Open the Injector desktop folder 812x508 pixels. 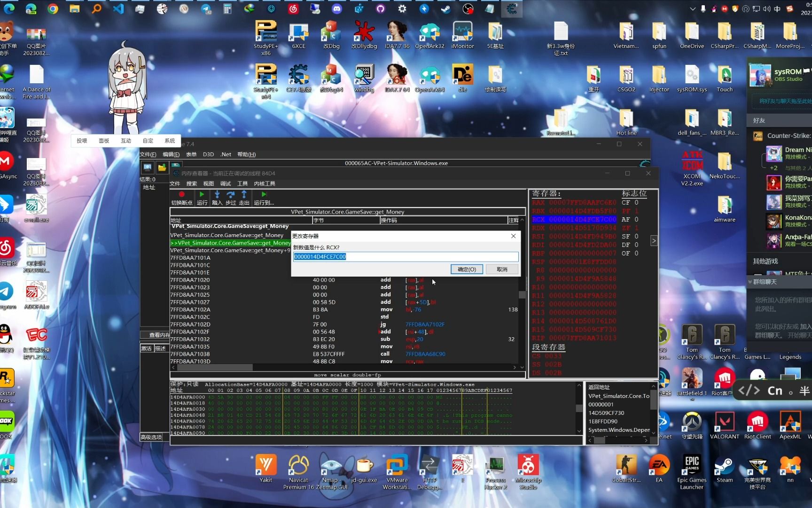pyautogui.click(x=659, y=79)
